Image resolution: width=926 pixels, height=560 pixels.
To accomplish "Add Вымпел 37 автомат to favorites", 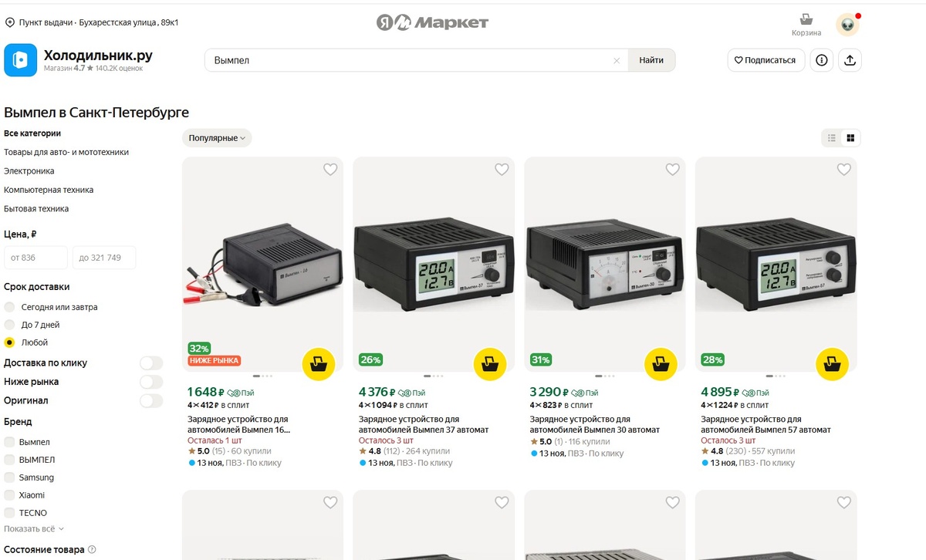I will click(x=502, y=170).
